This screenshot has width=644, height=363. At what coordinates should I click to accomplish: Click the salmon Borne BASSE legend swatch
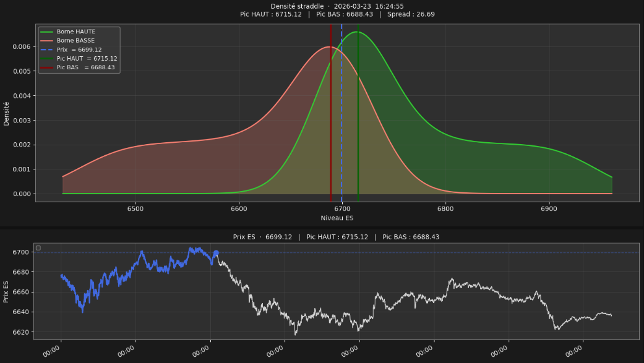tap(47, 41)
